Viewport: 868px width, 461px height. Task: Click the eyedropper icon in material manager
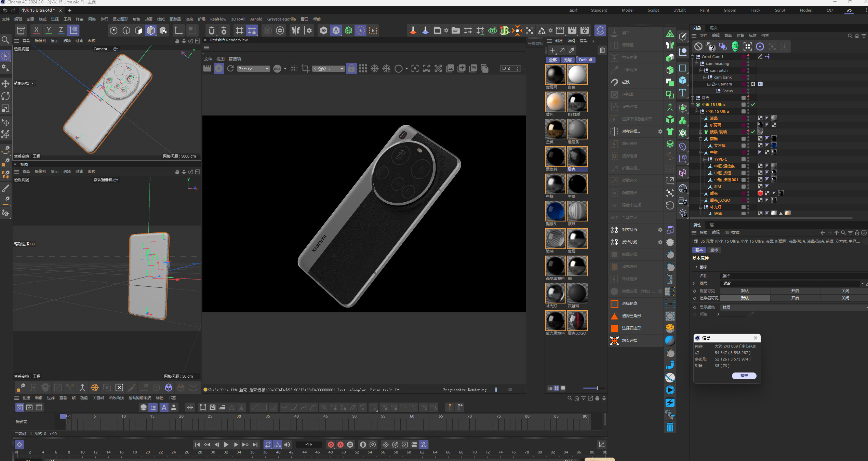[x=571, y=50]
